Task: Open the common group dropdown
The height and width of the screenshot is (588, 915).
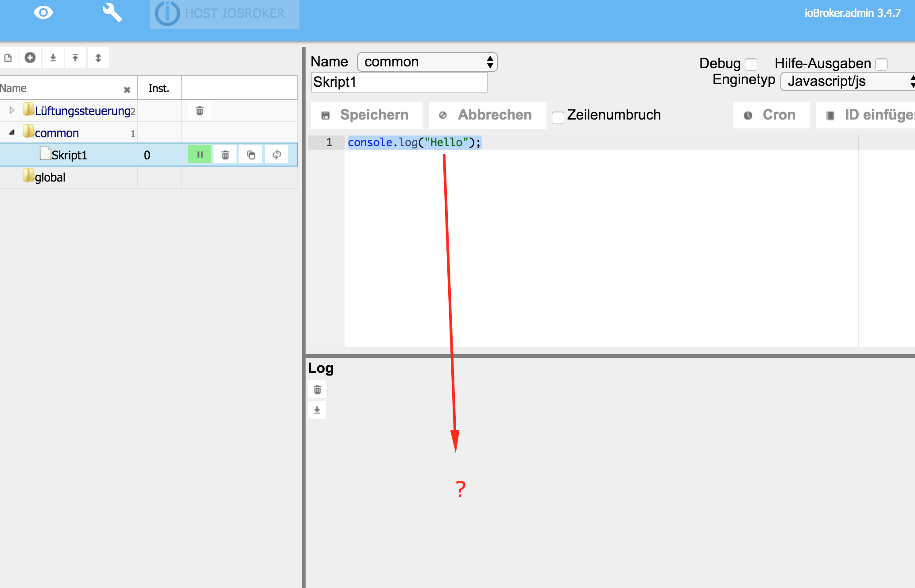Action: (427, 62)
